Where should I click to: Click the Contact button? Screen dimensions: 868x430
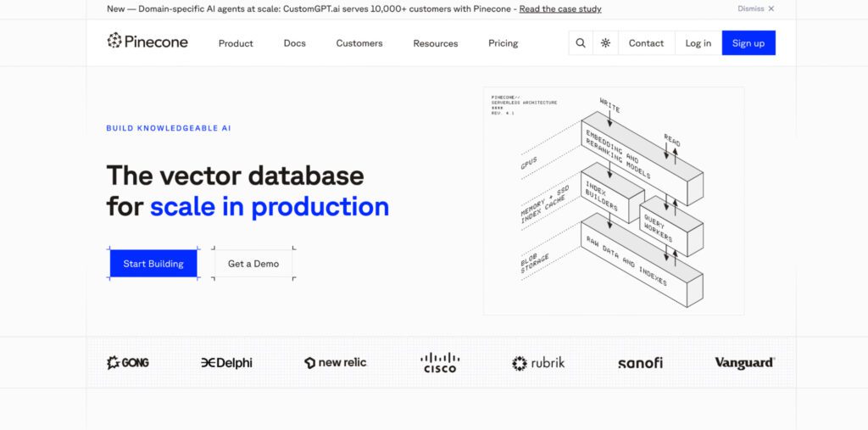pyautogui.click(x=646, y=43)
